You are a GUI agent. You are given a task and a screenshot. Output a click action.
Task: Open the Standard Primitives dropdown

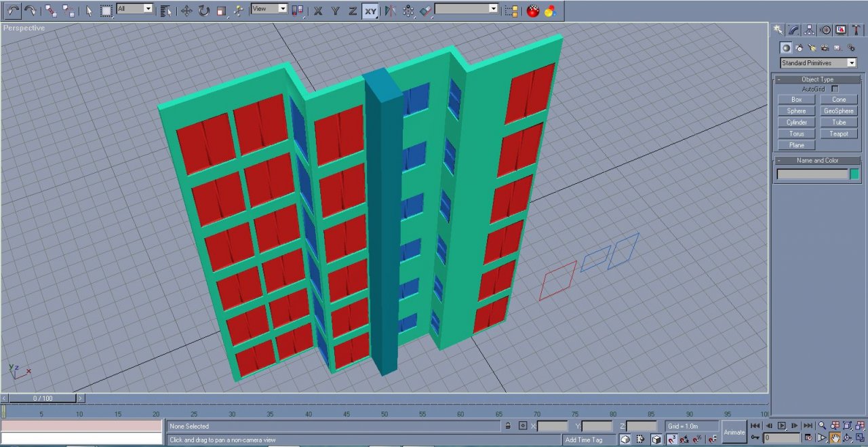pos(818,63)
